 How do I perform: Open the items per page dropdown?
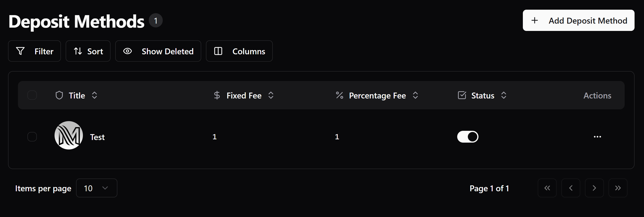coord(97,188)
